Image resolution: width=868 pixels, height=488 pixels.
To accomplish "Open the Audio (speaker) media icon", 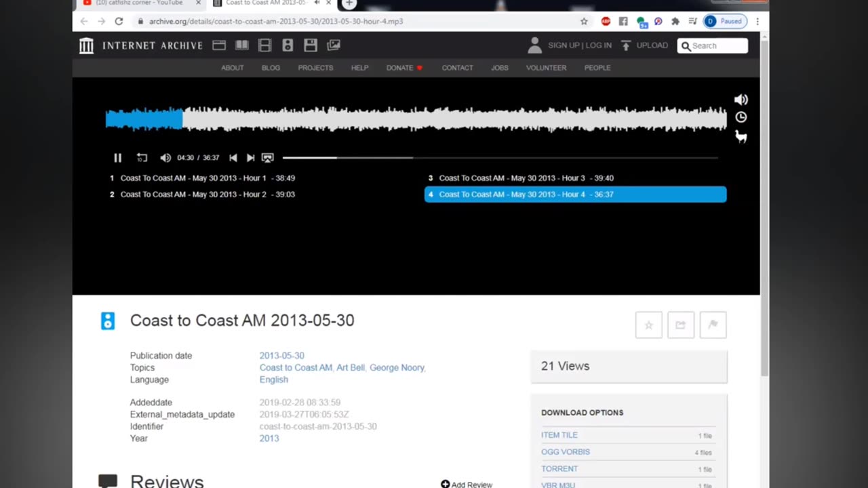I will [288, 45].
